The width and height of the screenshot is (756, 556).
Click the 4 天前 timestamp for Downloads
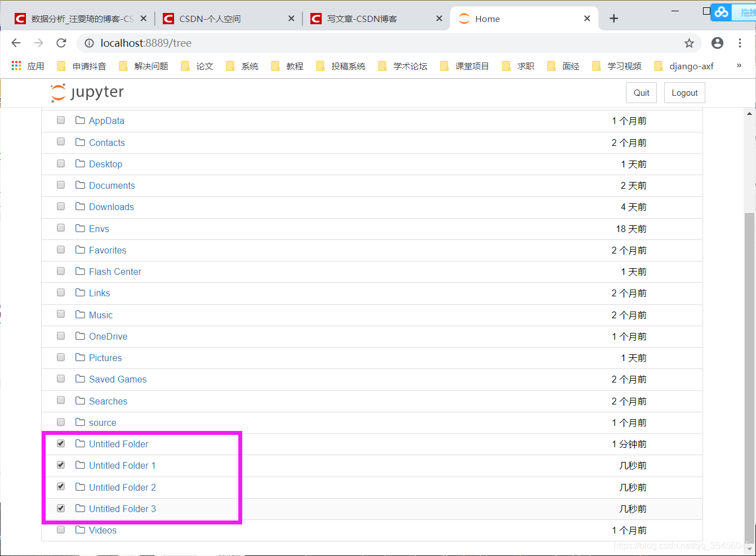click(x=634, y=207)
